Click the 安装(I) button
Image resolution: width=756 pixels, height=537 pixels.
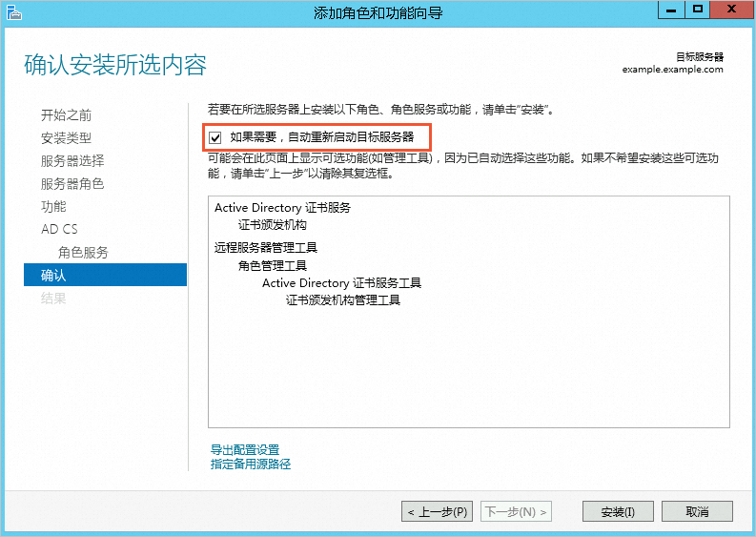coord(618,511)
